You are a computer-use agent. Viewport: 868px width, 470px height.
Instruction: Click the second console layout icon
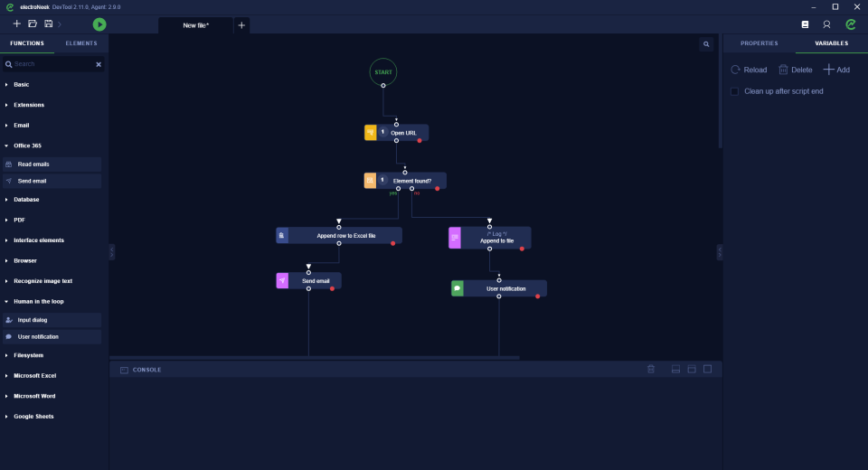(x=692, y=370)
